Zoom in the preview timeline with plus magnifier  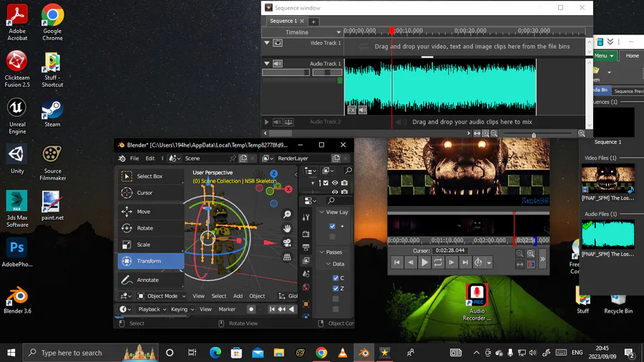point(531,254)
